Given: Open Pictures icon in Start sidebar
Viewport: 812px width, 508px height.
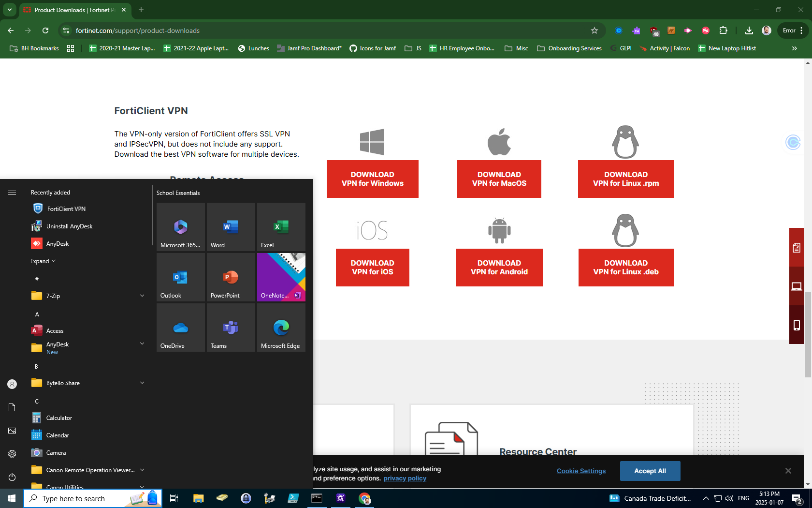Looking at the screenshot, I should 12,431.
